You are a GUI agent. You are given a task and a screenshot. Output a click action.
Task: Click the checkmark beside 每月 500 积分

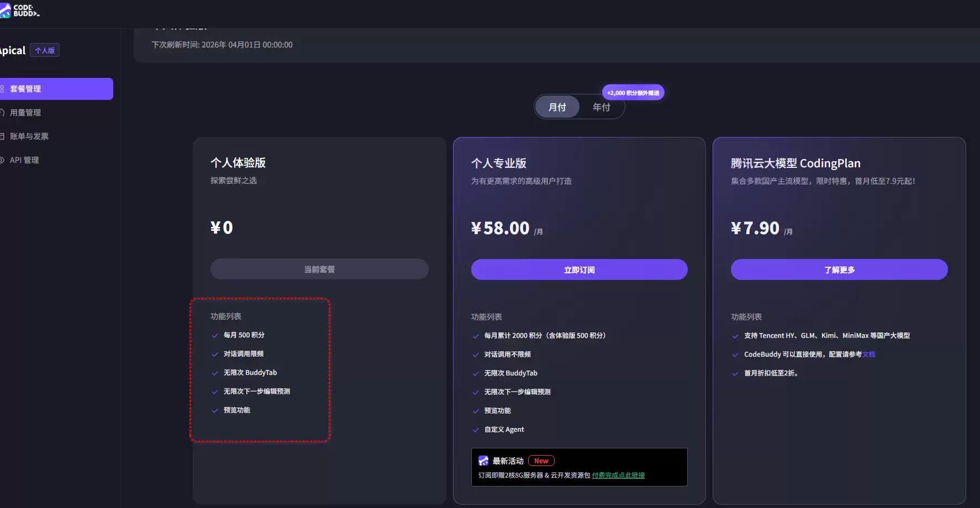coord(214,335)
